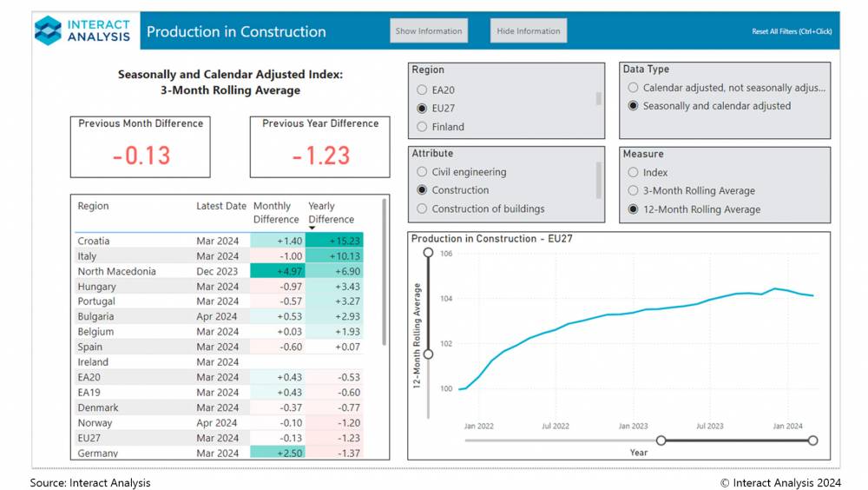Viewport: 868px width, 490px height.
Task: Select the EA20 region radio button
Action: (422, 89)
